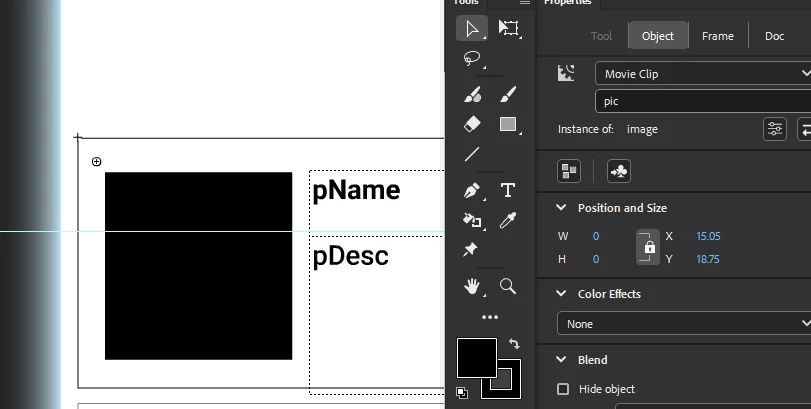Switch to the Object tab

658,36
